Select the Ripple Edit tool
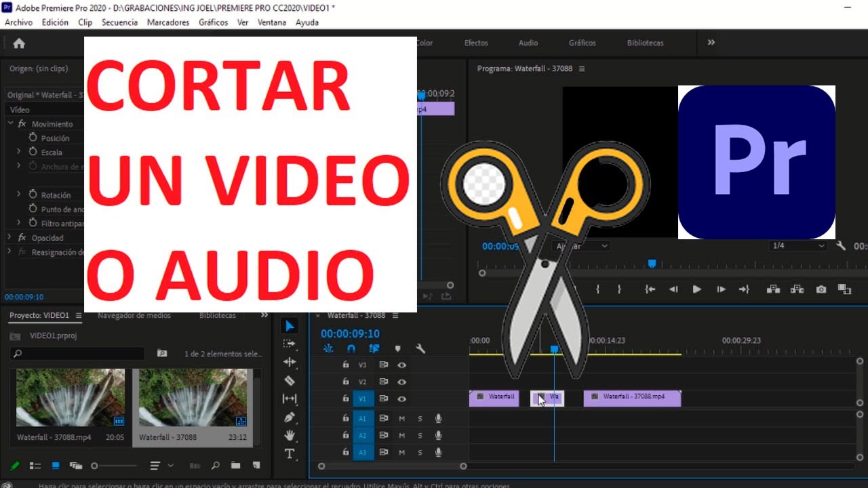 290,363
